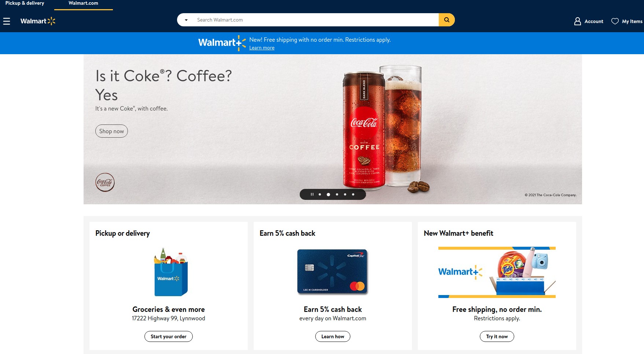
Task: Select the last carousel dot
Action: (x=353, y=194)
